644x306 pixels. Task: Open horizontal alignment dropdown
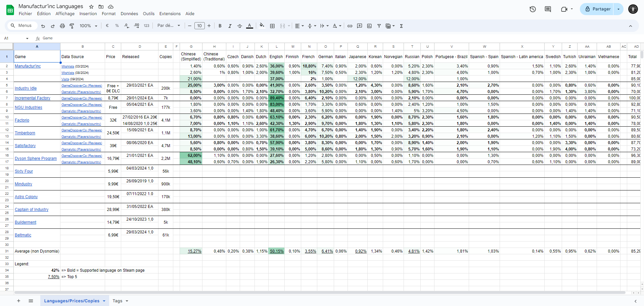299,26
